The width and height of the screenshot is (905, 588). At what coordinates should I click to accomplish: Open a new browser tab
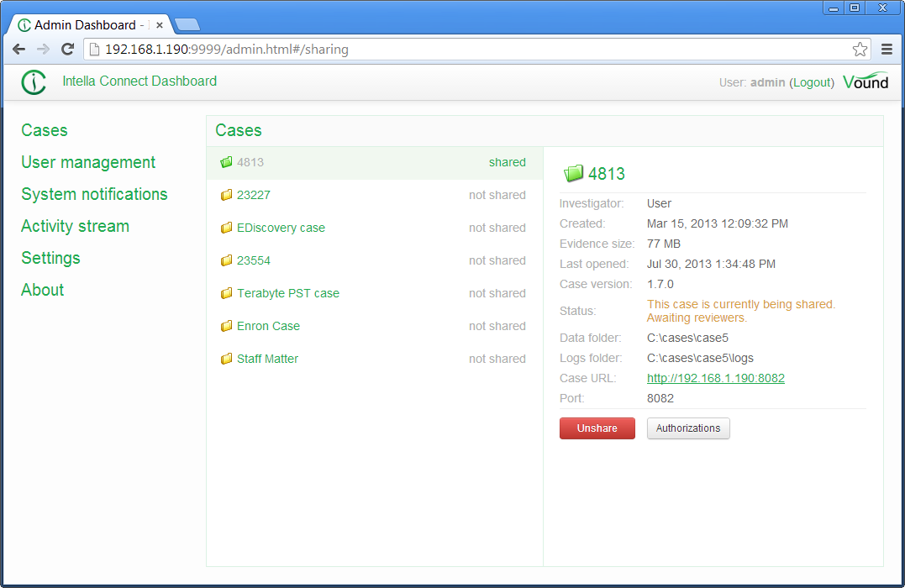click(x=187, y=25)
